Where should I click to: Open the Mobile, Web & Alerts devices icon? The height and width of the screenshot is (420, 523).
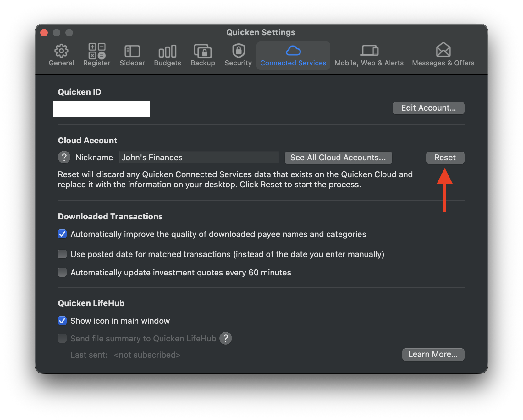pos(369,50)
